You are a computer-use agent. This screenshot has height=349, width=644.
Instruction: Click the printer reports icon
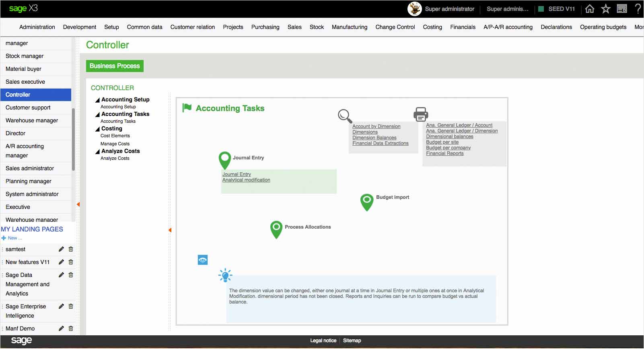point(421,114)
